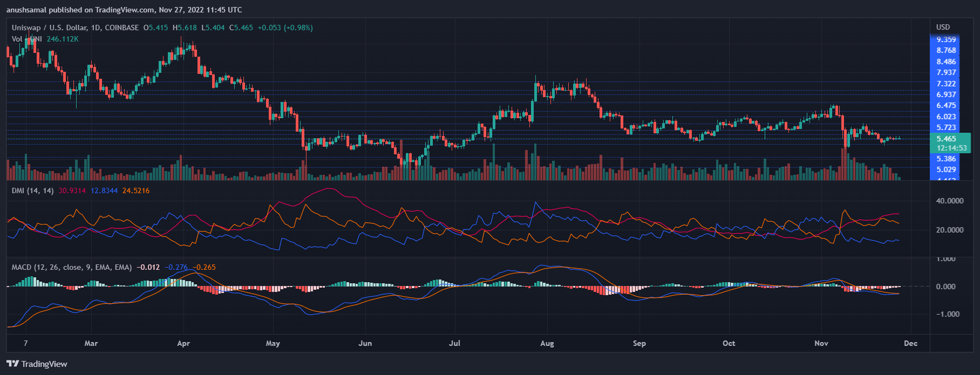Click the DMI red value 30.9314
The height and width of the screenshot is (375, 980).
72,190
